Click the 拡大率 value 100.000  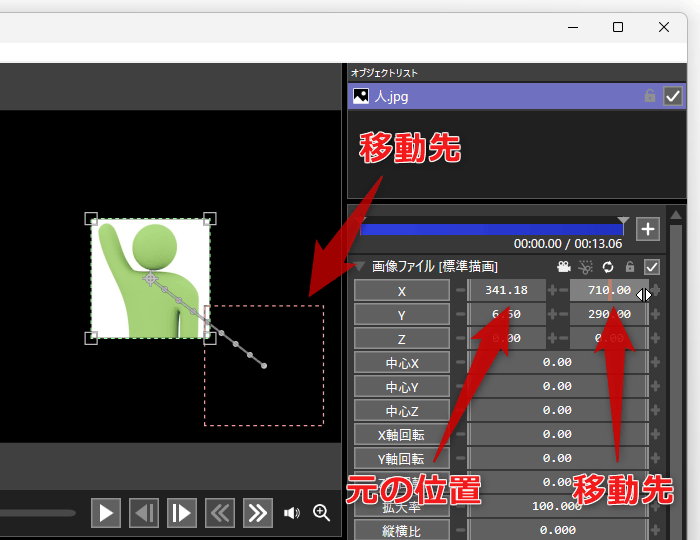click(x=558, y=507)
